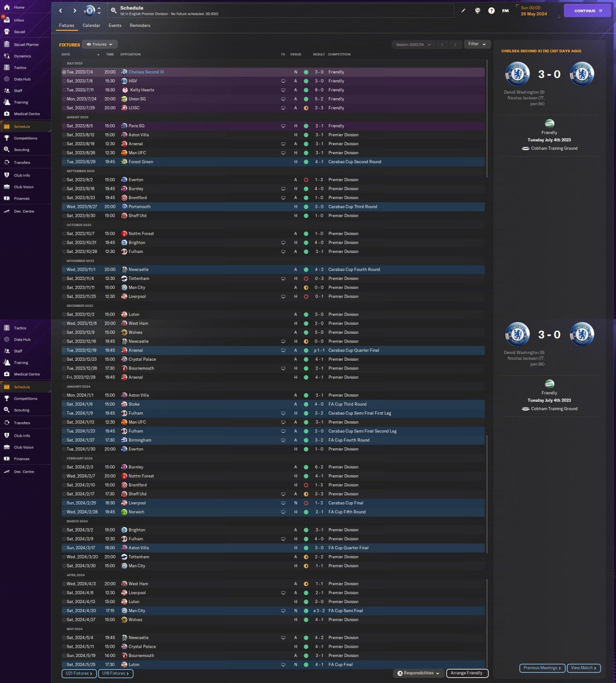Click the OPPOSITION column header
The width and height of the screenshot is (616, 683).
click(x=130, y=54)
